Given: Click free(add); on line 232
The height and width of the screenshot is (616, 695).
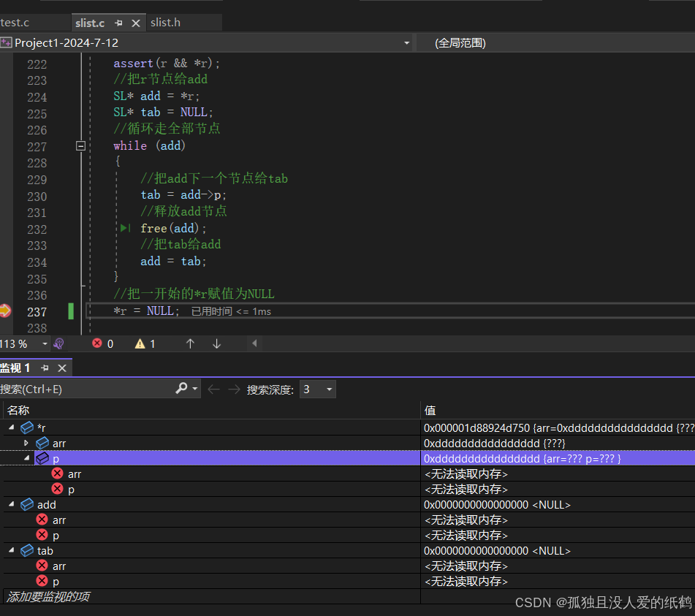Looking at the screenshot, I should pos(173,228).
